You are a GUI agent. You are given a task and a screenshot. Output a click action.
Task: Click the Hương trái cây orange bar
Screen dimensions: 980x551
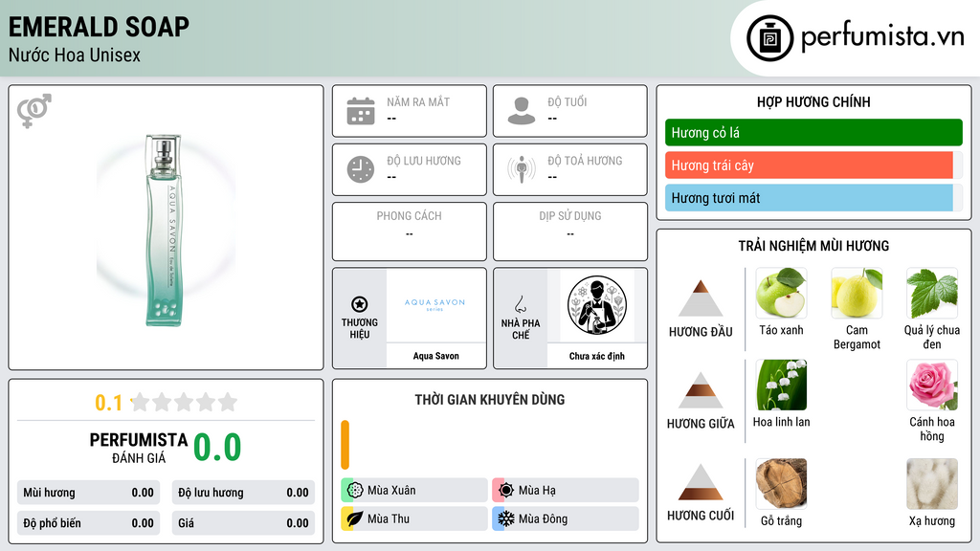[x=809, y=165]
